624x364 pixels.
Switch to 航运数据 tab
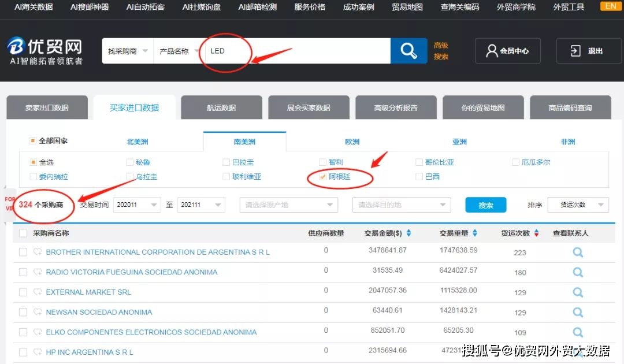click(x=221, y=108)
